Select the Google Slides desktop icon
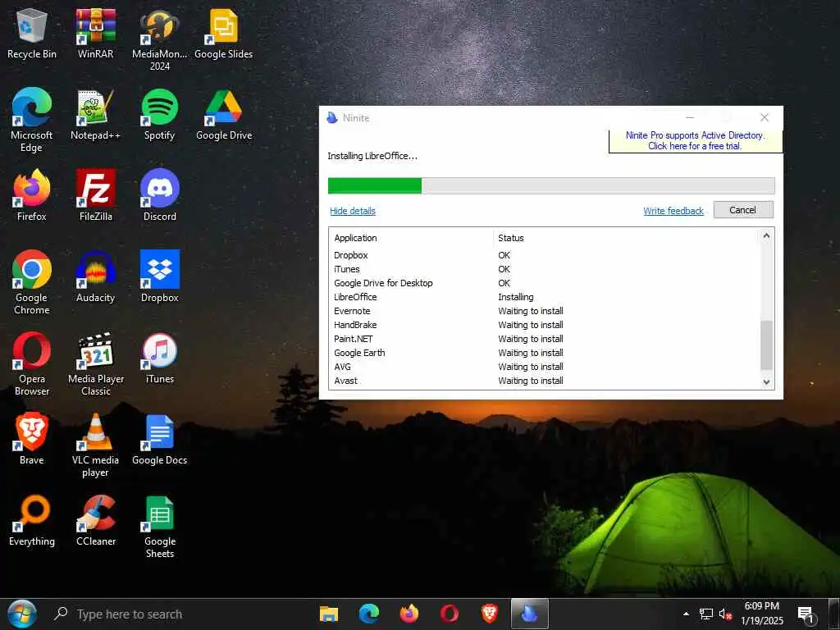The width and height of the screenshot is (840, 630). coord(223,34)
